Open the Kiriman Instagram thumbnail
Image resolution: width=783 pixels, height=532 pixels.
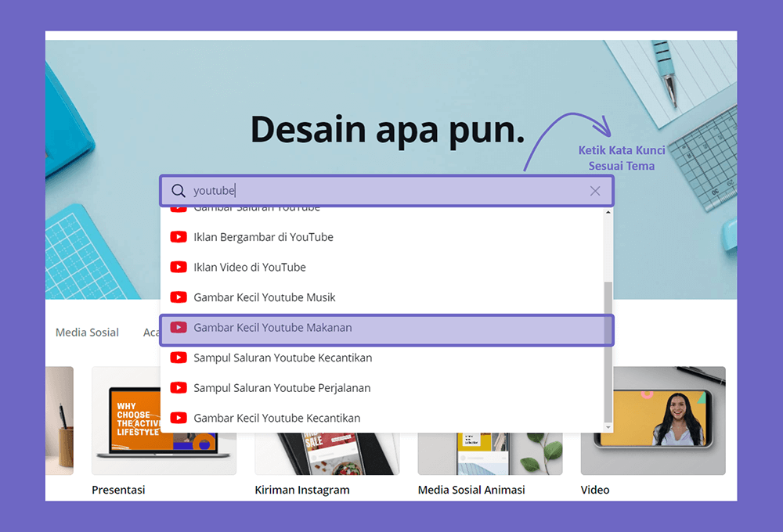click(x=327, y=453)
